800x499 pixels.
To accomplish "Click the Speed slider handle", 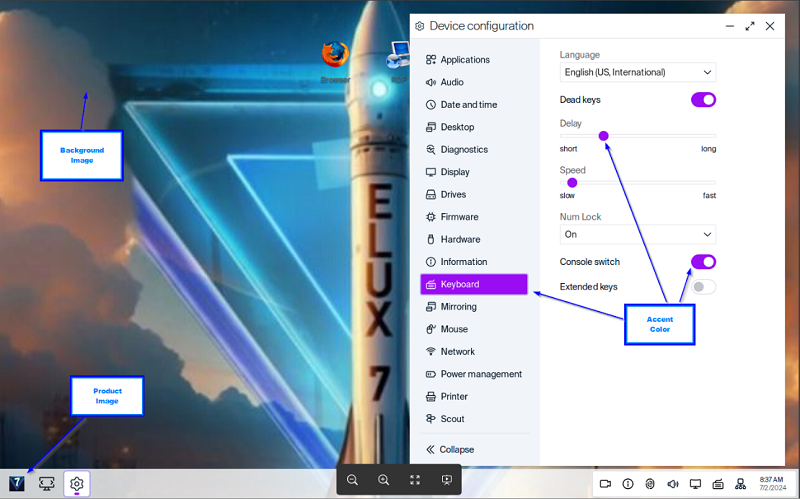I will 572,183.
